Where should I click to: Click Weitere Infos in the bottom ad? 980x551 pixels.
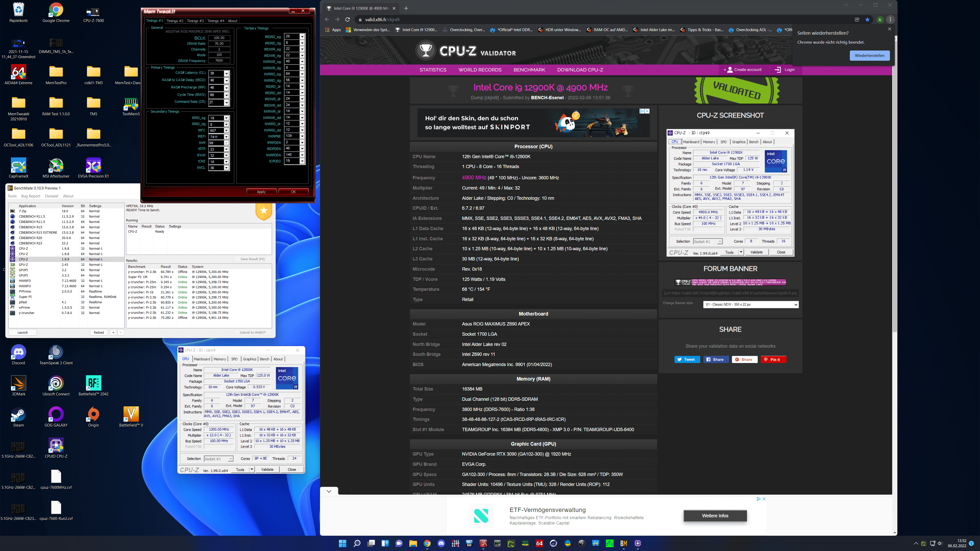click(715, 516)
